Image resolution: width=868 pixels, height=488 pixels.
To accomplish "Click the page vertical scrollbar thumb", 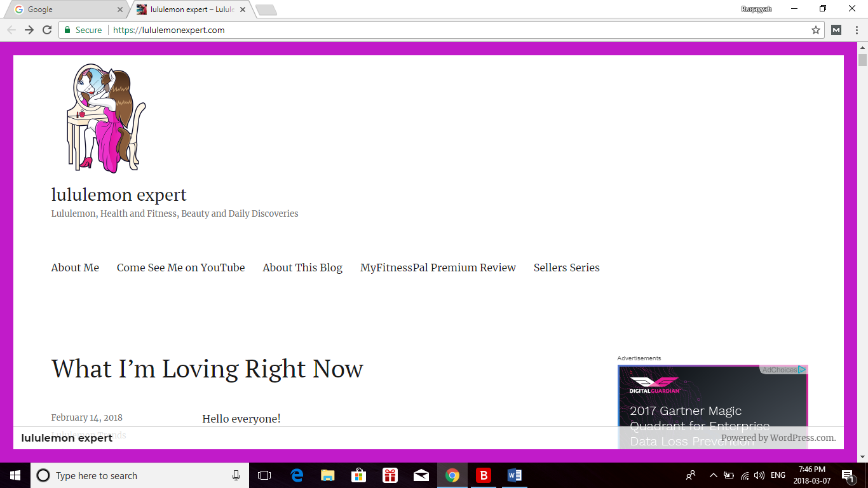I will click(862, 60).
